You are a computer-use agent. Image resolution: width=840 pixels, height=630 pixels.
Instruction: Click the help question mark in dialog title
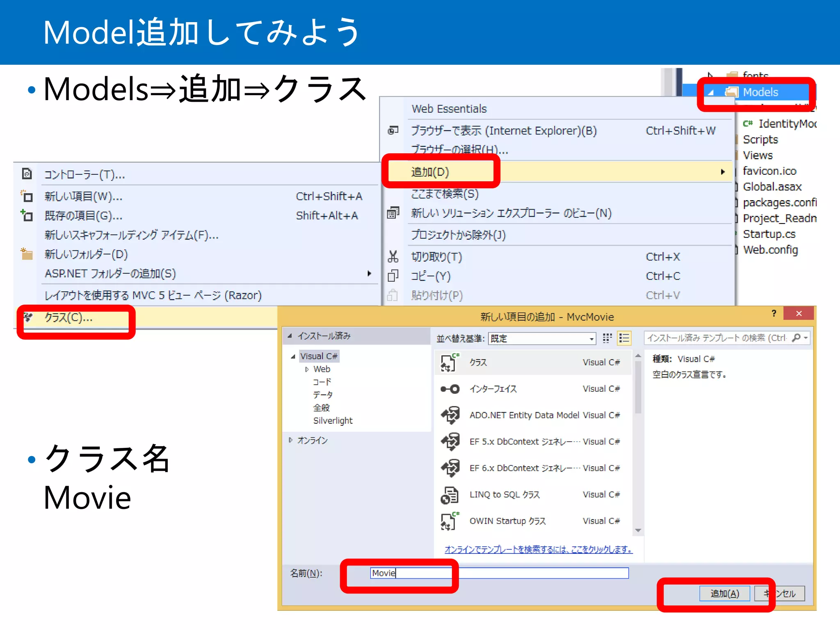pyautogui.click(x=774, y=313)
